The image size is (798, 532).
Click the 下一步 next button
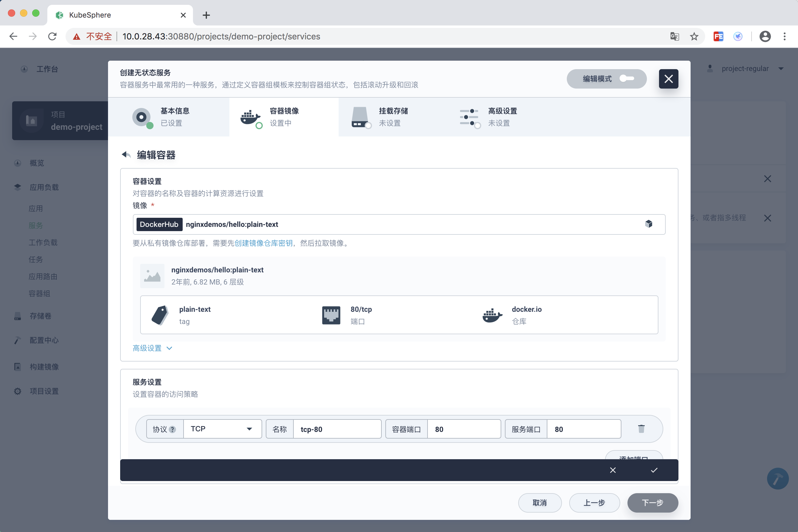(x=652, y=503)
